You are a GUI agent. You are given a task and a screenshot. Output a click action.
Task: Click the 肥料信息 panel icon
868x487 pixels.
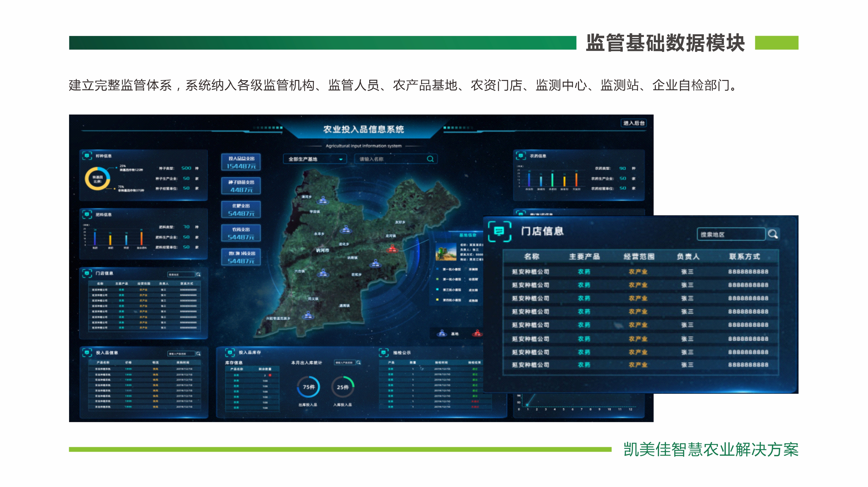click(x=87, y=214)
